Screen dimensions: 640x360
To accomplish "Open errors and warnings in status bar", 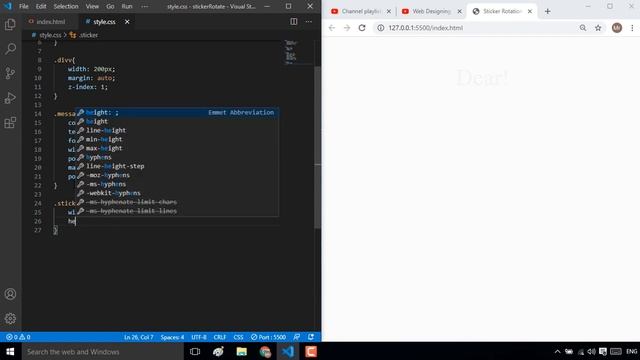I will coord(18,337).
